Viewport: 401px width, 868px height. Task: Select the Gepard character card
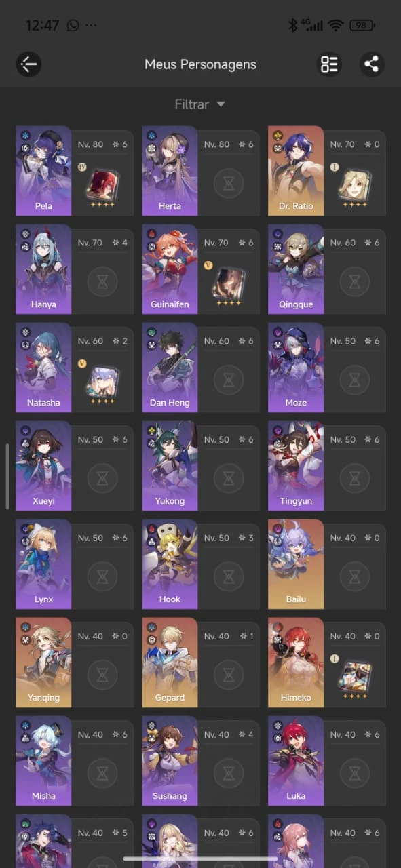[200, 663]
